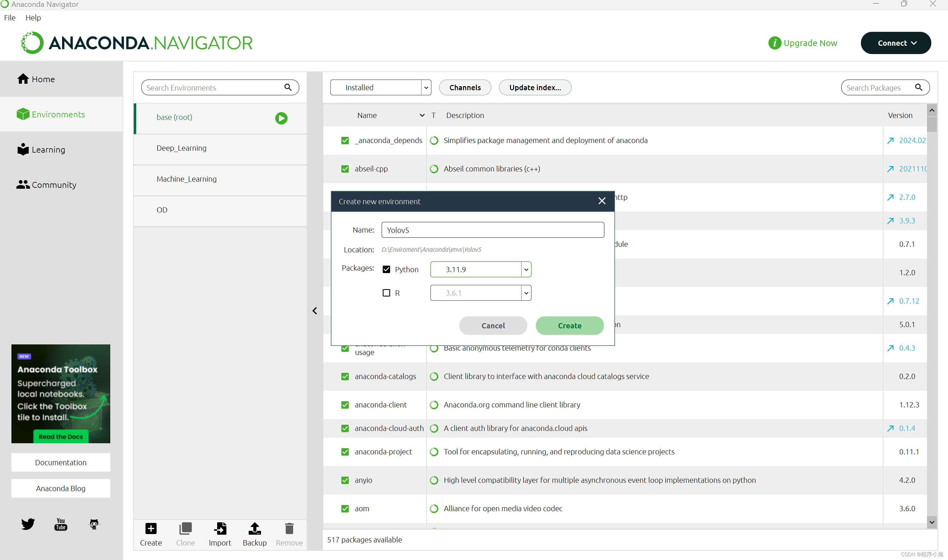Sort by the Name column header

click(367, 115)
